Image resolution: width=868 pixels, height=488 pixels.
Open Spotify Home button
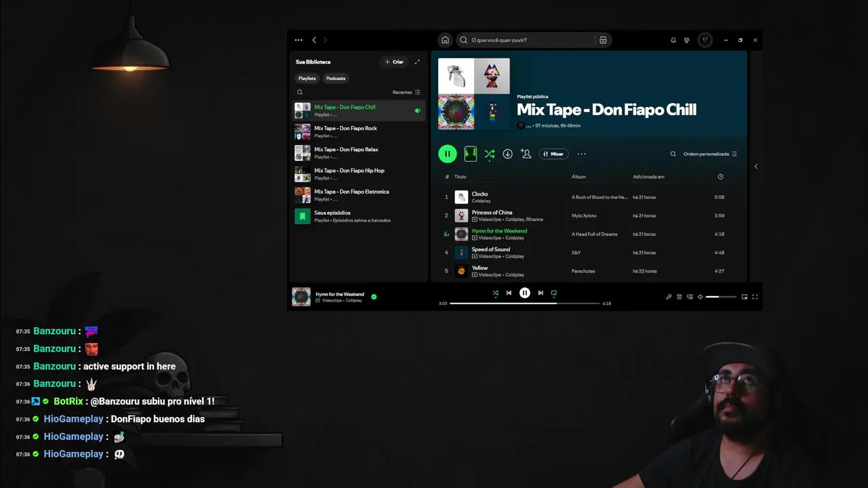pyautogui.click(x=445, y=40)
